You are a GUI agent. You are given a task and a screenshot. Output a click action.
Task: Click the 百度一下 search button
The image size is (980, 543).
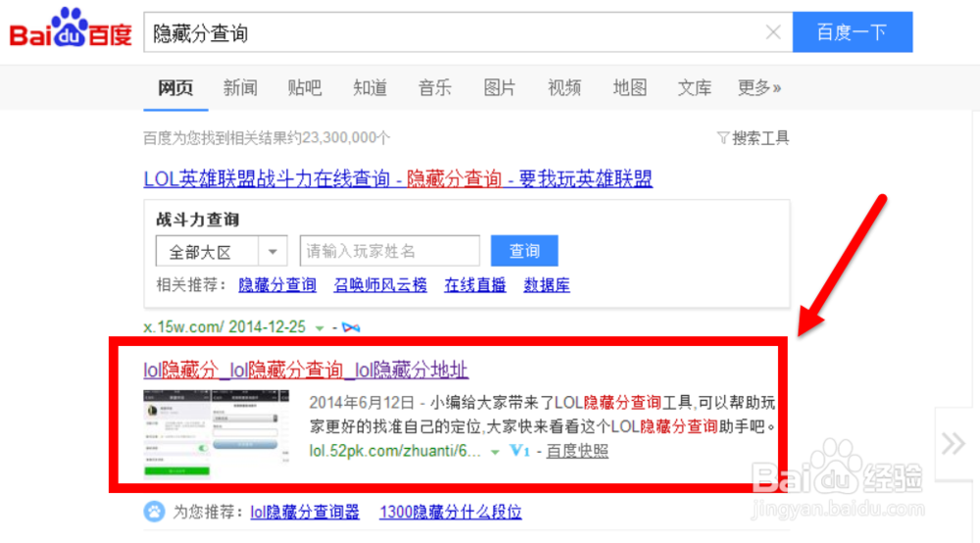click(x=853, y=32)
